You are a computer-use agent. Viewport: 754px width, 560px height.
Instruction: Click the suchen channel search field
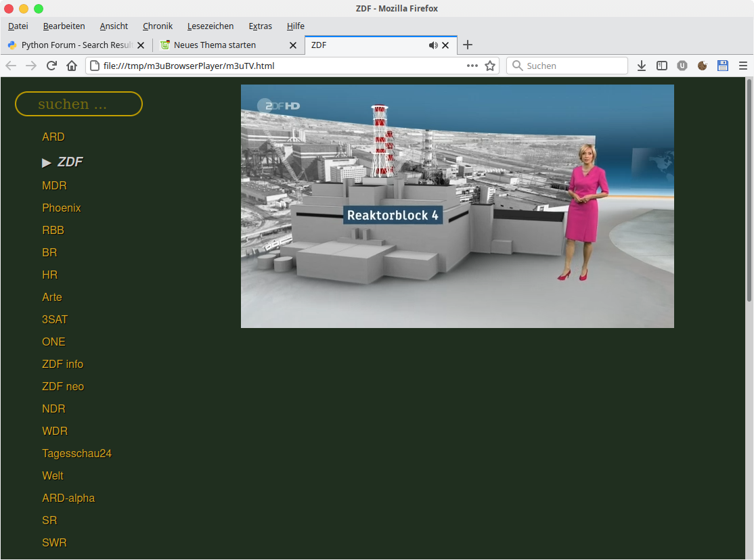point(79,104)
